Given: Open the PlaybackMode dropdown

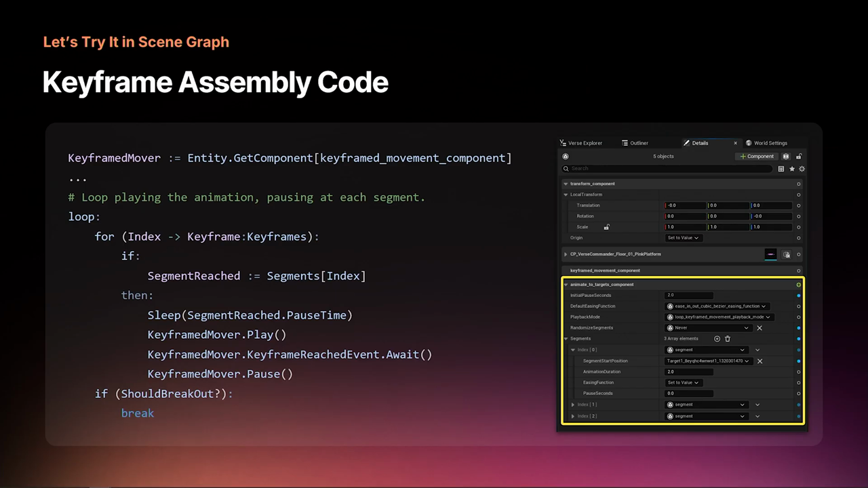Looking at the screenshot, I should (x=719, y=317).
